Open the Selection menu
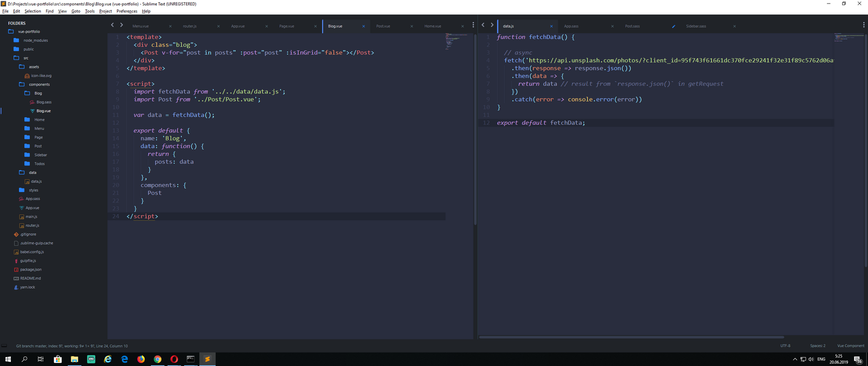 [x=33, y=11]
